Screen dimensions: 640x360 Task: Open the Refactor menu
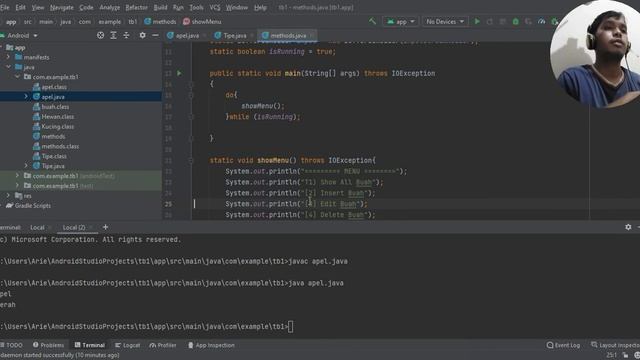[136, 7]
